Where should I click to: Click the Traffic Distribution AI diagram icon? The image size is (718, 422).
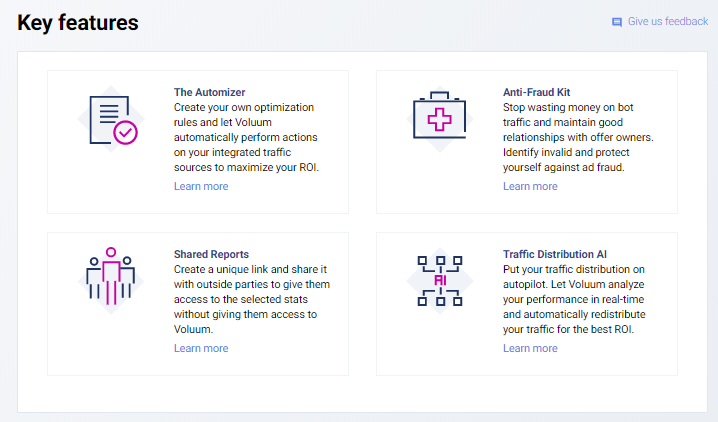tap(439, 279)
